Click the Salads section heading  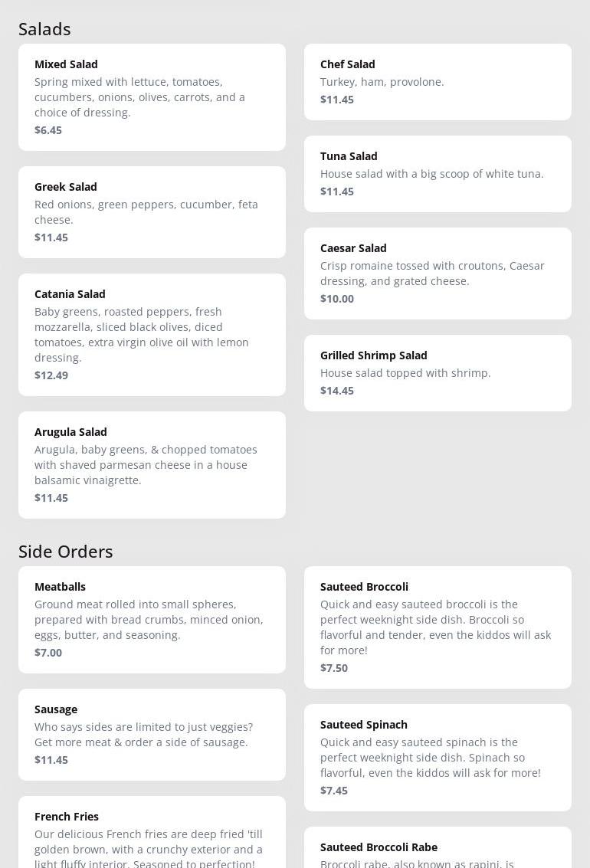[x=44, y=29]
